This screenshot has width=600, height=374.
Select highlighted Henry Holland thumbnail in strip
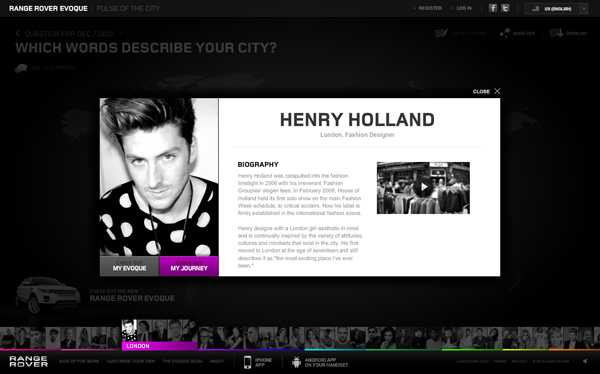(x=129, y=330)
